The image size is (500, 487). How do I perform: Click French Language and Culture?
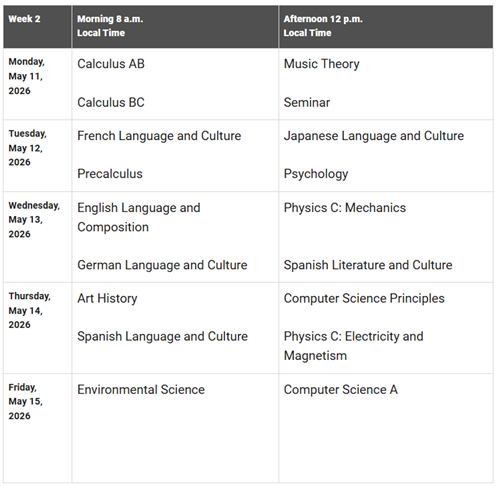[159, 136]
